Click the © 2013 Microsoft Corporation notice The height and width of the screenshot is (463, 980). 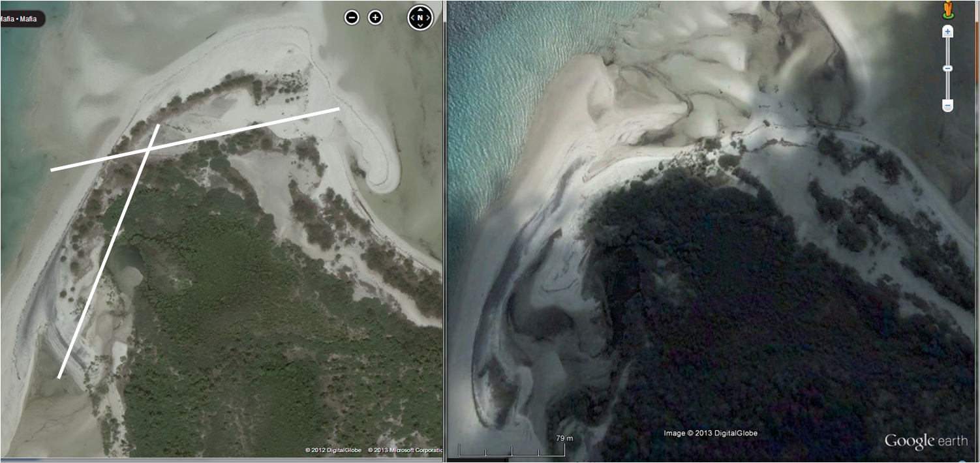click(x=405, y=450)
